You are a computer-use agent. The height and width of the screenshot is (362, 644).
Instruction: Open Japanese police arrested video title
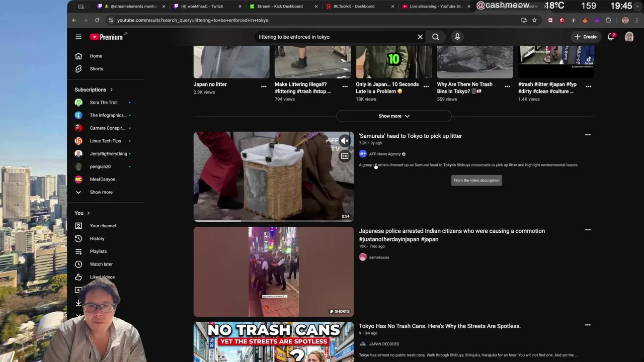pyautogui.click(x=452, y=235)
